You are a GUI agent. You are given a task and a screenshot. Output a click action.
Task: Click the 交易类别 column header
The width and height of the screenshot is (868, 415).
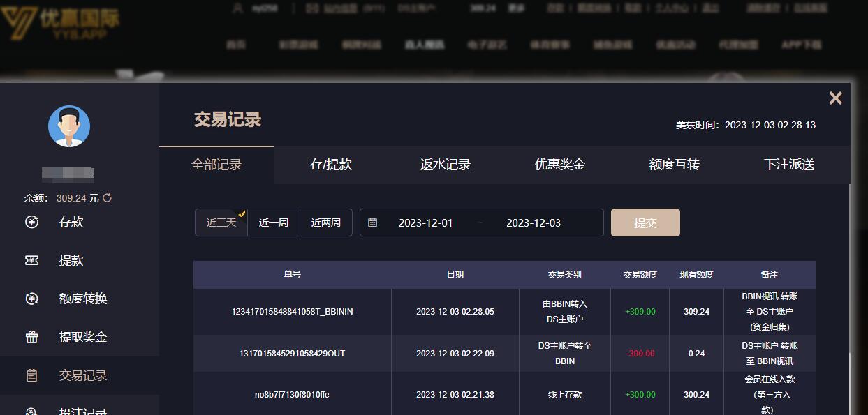565,275
